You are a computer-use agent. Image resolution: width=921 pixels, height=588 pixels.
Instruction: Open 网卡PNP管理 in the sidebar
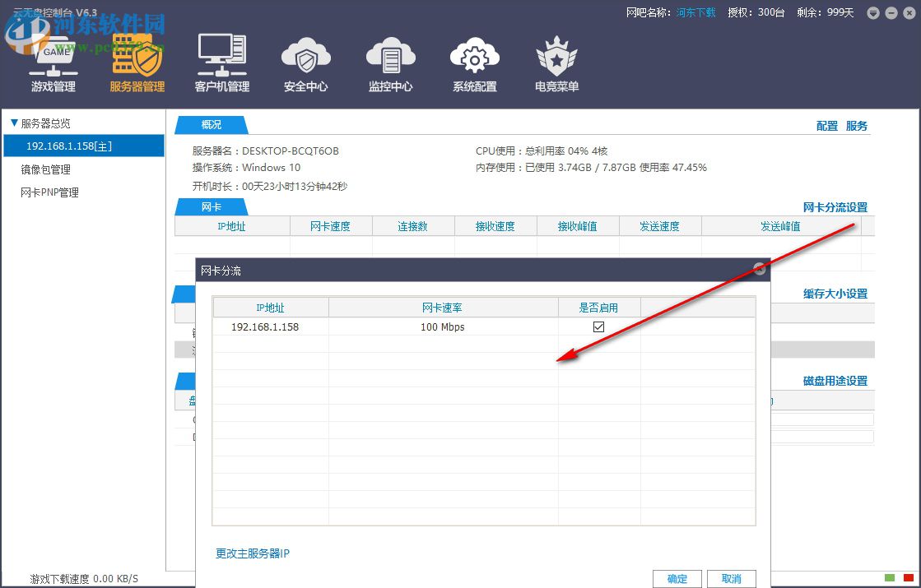point(49,192)
